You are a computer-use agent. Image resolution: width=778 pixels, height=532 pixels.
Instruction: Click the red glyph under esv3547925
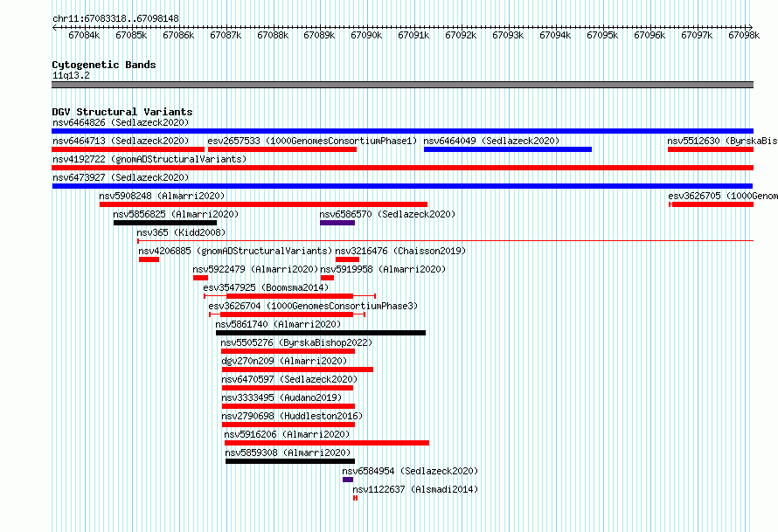[x=289, y=296]
